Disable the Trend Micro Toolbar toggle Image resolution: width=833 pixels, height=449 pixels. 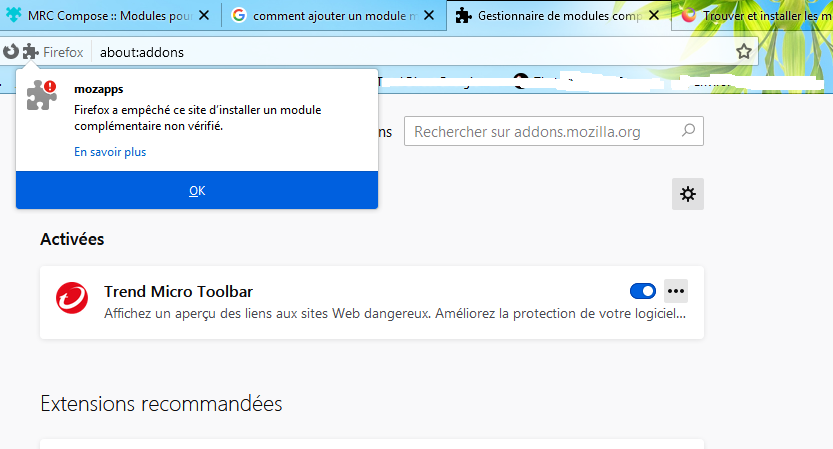point(642,291)
